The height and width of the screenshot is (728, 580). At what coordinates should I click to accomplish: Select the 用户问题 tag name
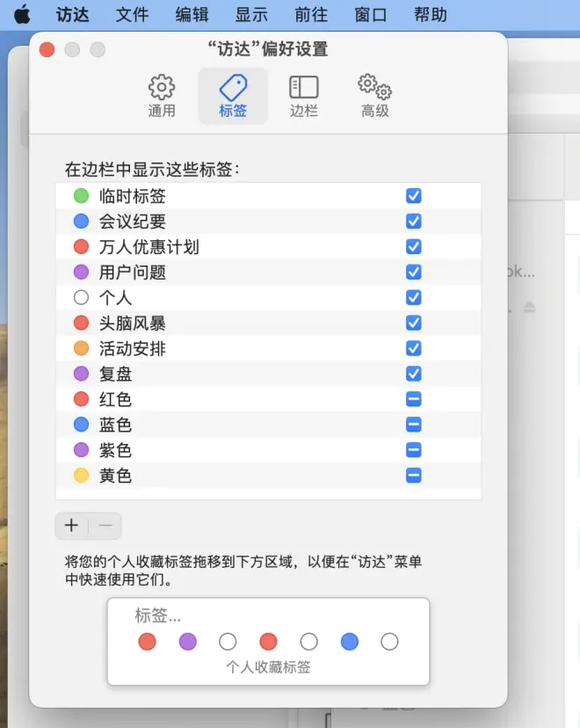132,273
